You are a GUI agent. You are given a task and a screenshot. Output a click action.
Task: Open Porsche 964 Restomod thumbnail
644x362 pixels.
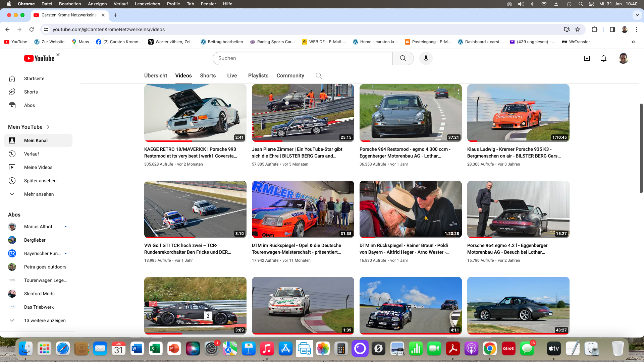pos(411,113)
